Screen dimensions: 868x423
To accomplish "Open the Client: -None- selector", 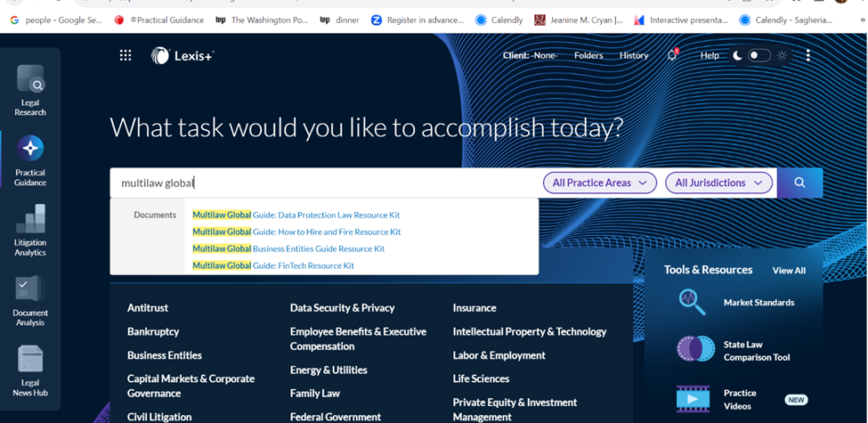I will [x=531, y=55].
